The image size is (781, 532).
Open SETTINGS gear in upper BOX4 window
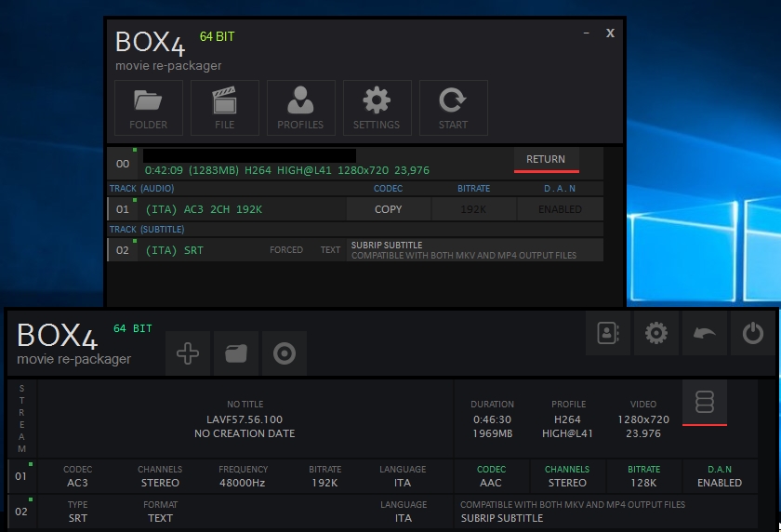pyautogui.click(x=377, y=108)
